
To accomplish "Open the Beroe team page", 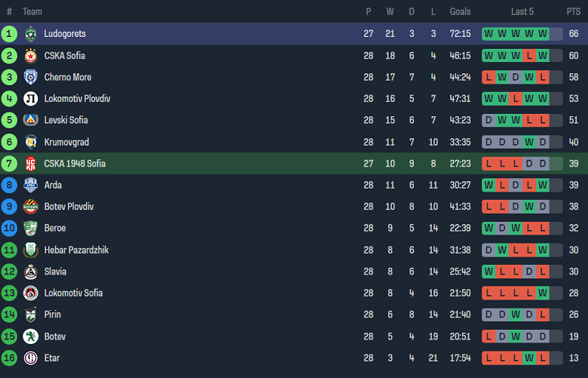I will pos(55,228).
